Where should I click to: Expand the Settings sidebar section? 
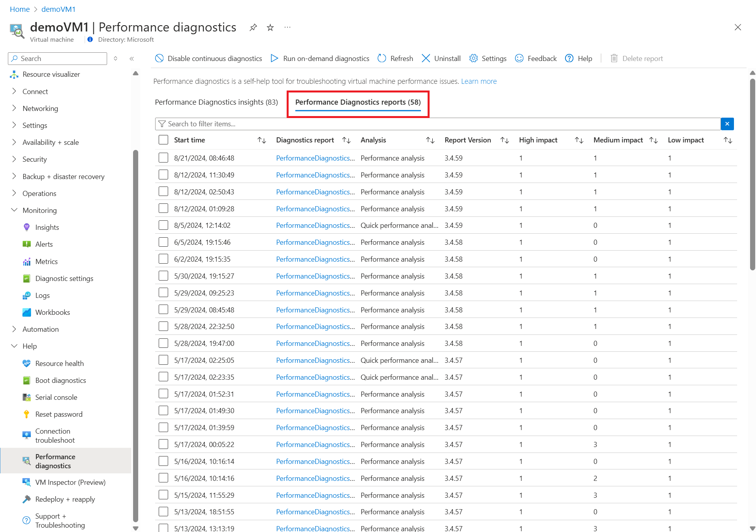tap(15, 125)
